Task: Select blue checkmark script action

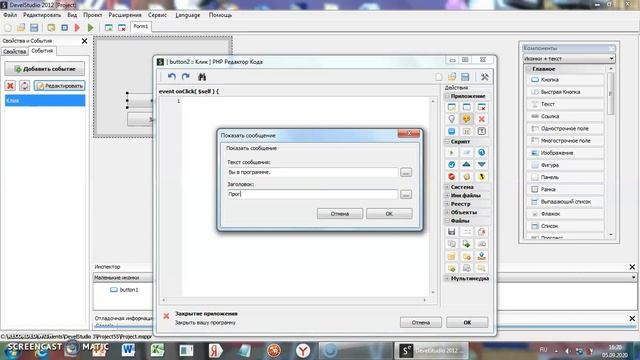Action: point(451,164)
